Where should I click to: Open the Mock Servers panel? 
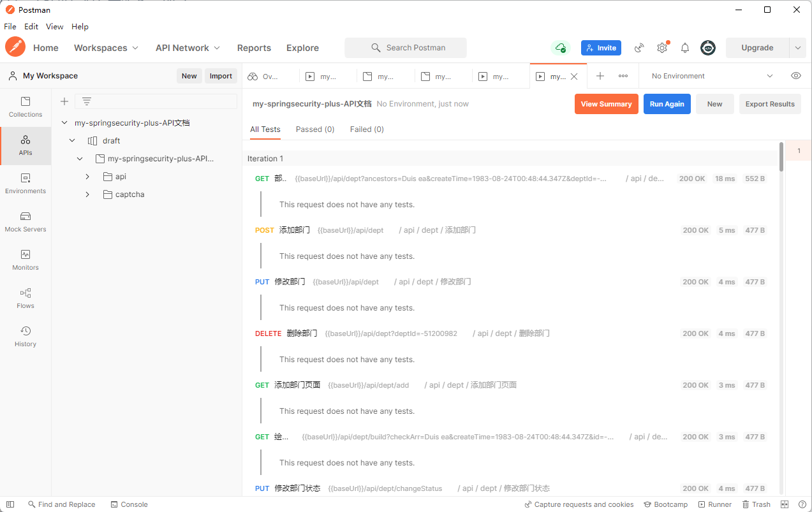(x=26, y=222)
